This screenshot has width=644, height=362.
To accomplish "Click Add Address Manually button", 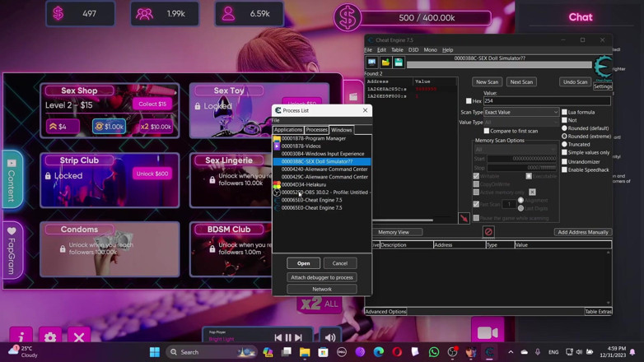I will [x=583, y=232].
